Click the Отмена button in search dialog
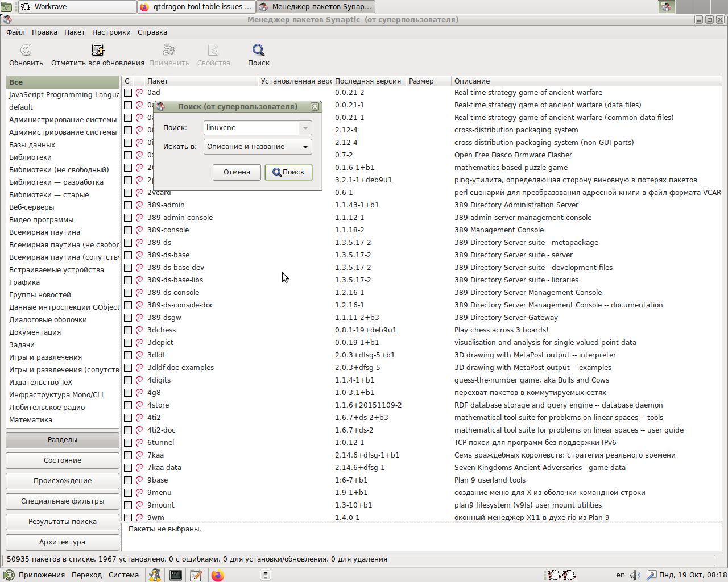 tap(237, 172)
